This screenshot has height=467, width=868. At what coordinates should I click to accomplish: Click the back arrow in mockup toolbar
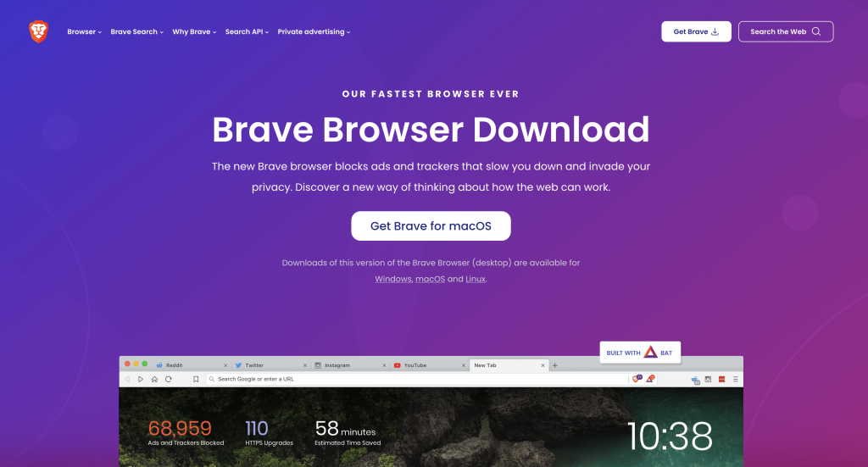point(127,379)
